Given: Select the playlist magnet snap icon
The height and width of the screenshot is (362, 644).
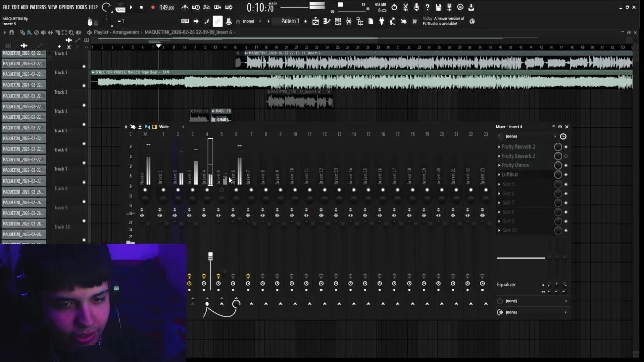Looking at the screenshot, I should [x=11, y=32].
